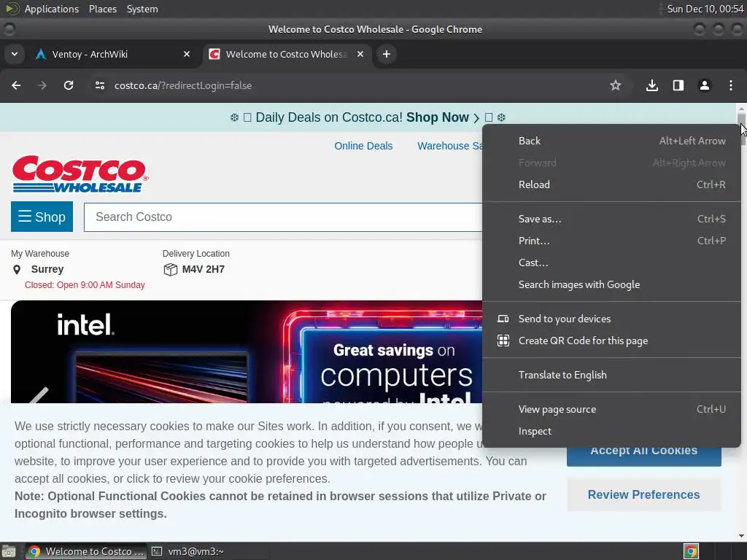Click the delivery box icon
This screenshot has width=747, height=560.
(x=170, y=270)
